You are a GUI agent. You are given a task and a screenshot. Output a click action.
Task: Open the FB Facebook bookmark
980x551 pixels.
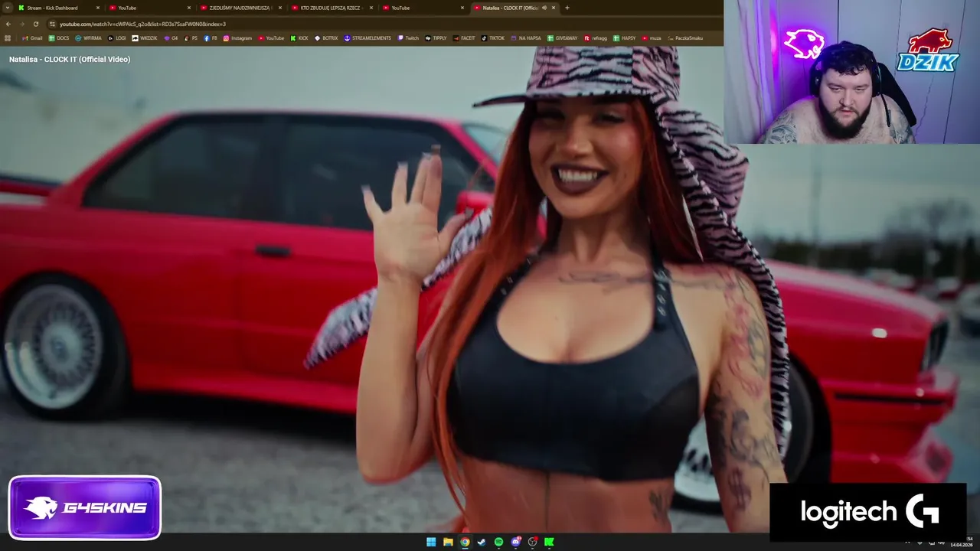click(211, 38)
